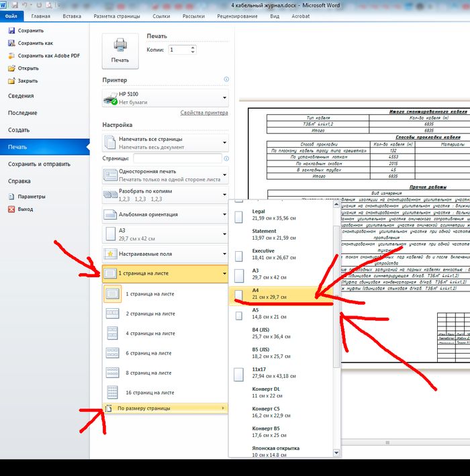Open the Сведения backstage section

click(x=21, y=96)
